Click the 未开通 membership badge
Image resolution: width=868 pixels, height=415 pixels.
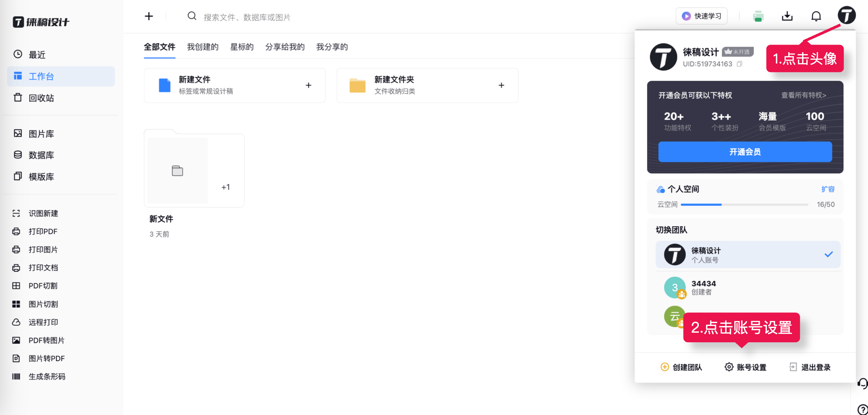[738, 52]
